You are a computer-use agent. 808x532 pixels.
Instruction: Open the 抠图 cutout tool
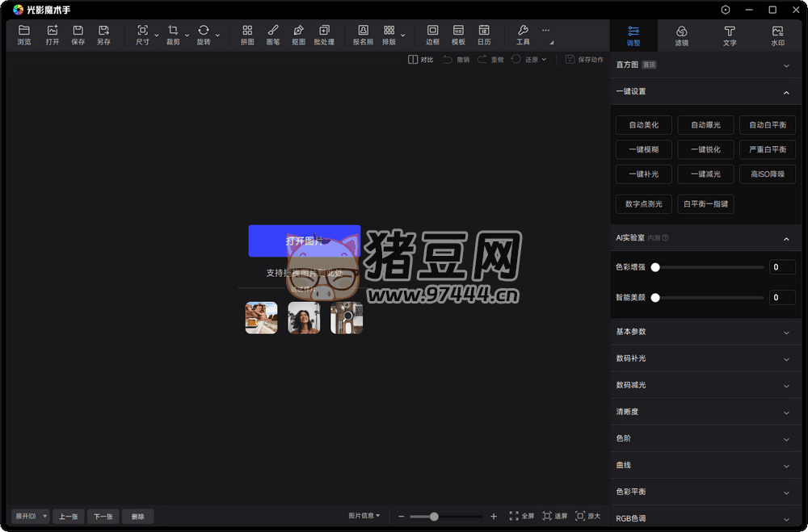298,34
